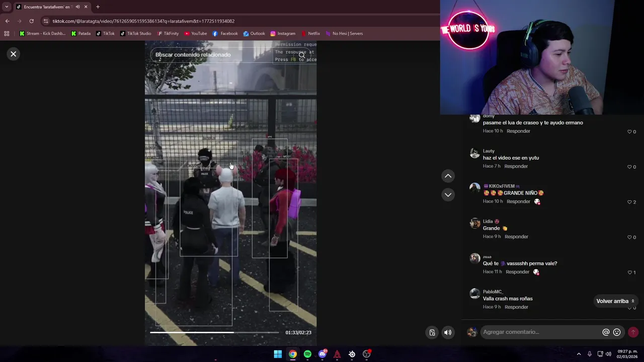This screenshot has width=644, height=362.
Task: Close the TikTok video viewer with X
Action: (14, 54)
